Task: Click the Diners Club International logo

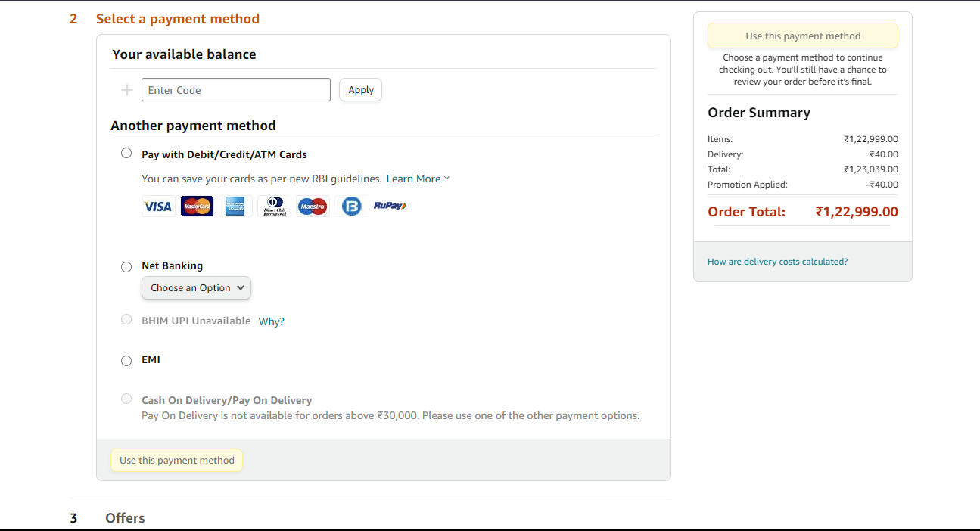Action: tap(274, 206)
